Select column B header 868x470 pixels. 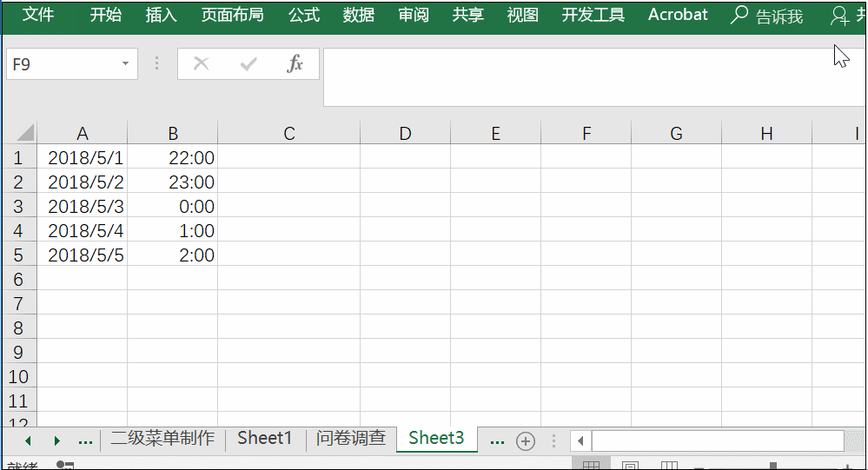(173, 134)
